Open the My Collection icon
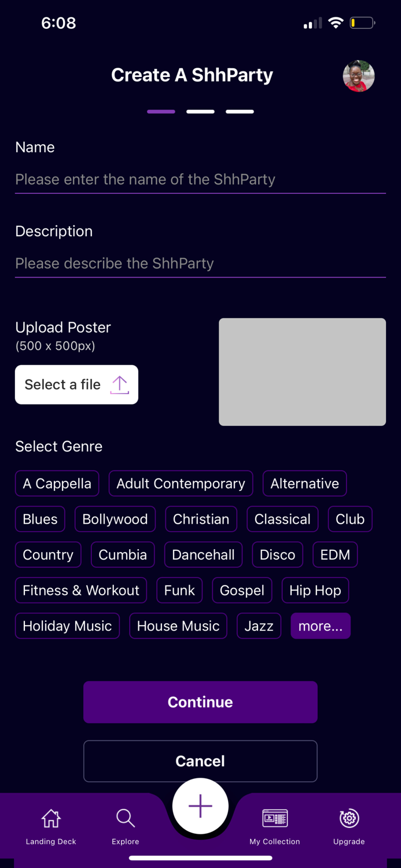The width and height of the screenshot is (401, 868). pyautogui.click(x=274, y=818)
